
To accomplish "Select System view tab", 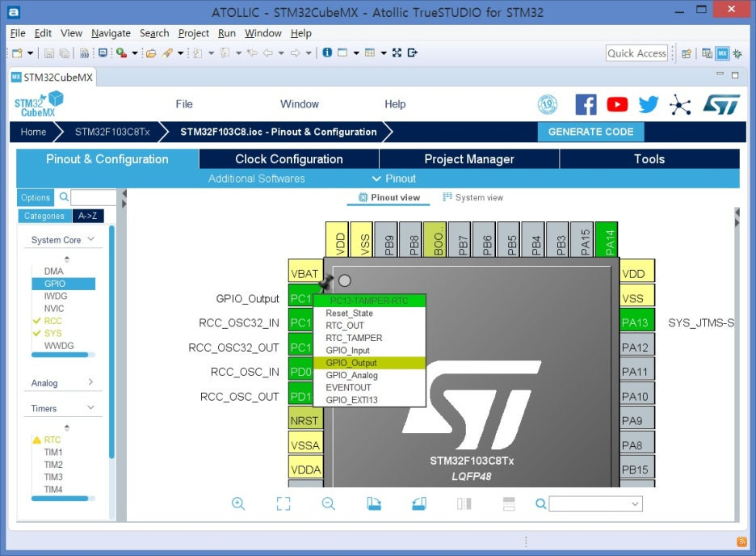I will coord(473,197).
